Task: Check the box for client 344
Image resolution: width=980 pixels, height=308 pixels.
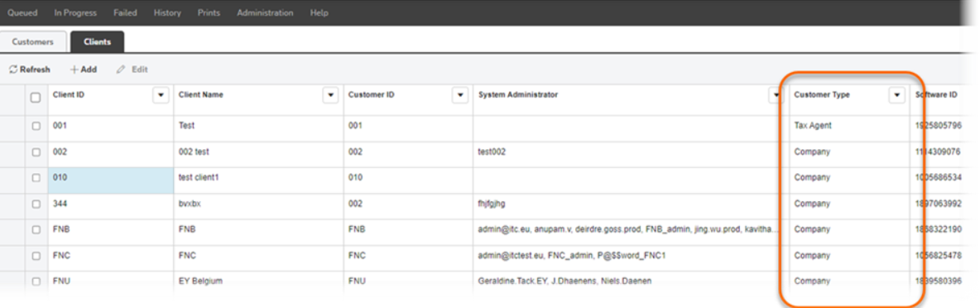Action: (36, 204)
